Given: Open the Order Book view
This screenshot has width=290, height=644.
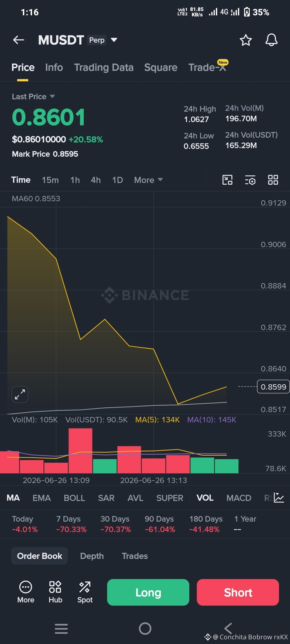Looking at the screenshot, I should point(39,556).
